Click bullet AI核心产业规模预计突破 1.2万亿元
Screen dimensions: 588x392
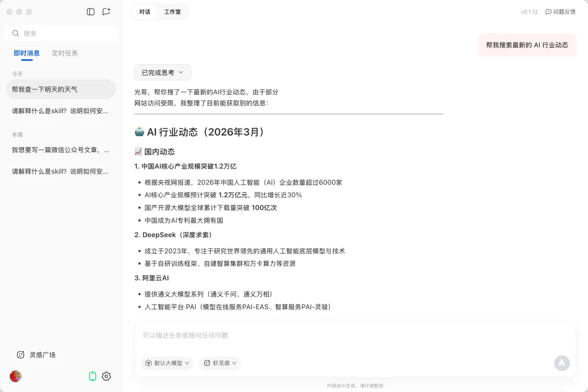(223, 195)
